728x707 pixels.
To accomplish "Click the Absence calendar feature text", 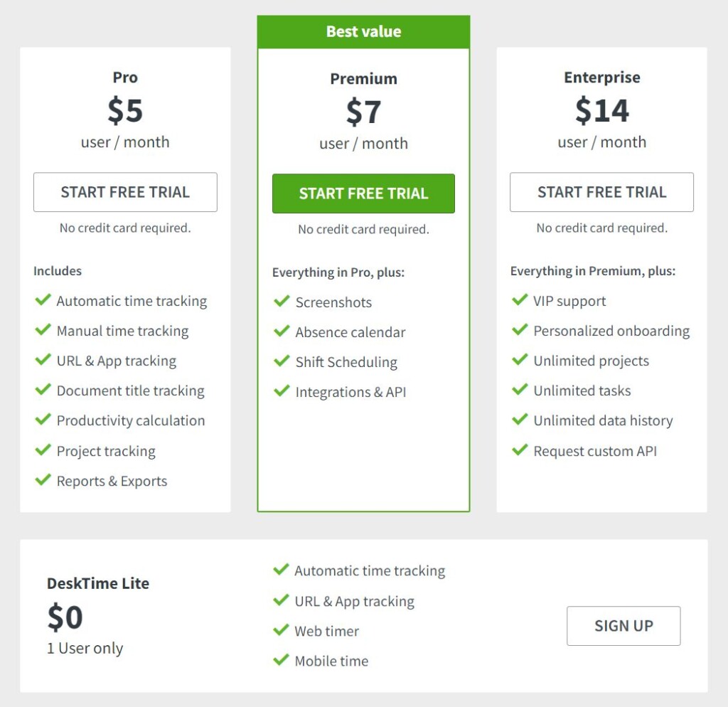I will pyautogui.click(x=350, y=332).
